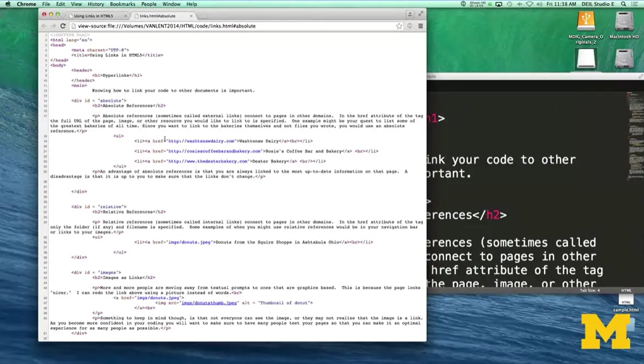Screen dimensions: 644x364
Task: Click the page location drop icon beside star
Action: coord(409,25)
